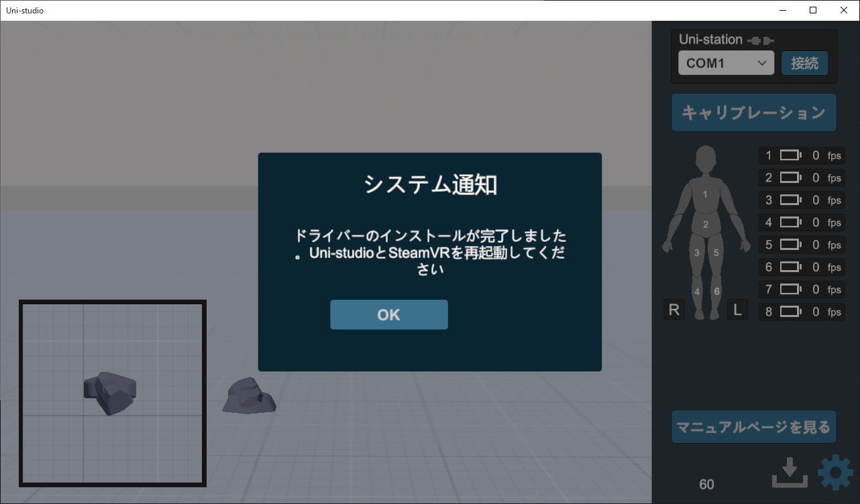Image resolution: width=860 pixels, height=504 pixels.
Task: Click tracker 1 battery icon
Action: (790, 155)
